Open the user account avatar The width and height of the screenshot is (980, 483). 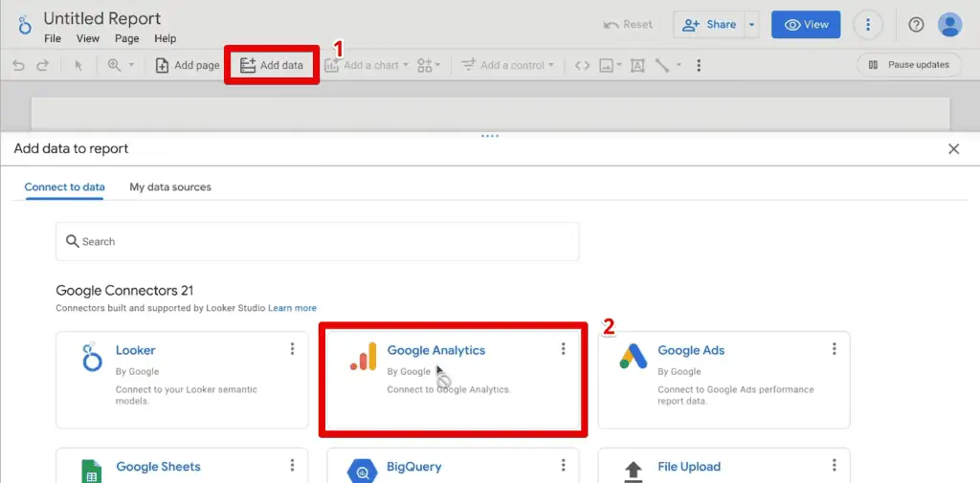(949, 25)
